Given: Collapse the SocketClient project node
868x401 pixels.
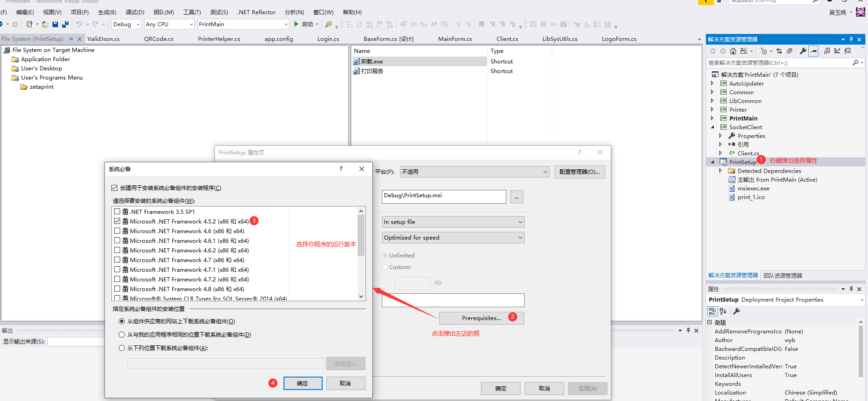Looking at the screenshot, I should 712,127.
